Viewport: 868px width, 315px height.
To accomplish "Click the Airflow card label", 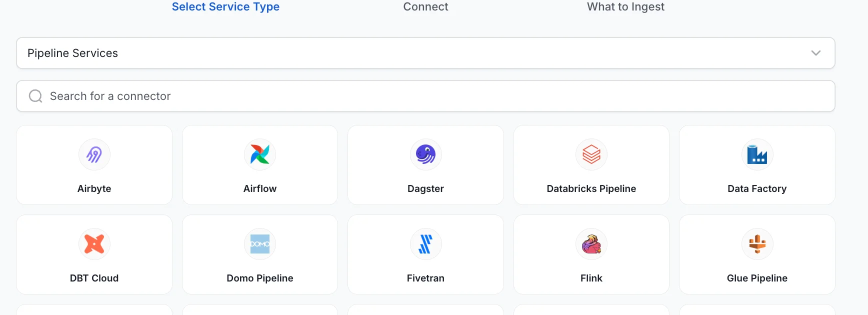I will [260, 188].
